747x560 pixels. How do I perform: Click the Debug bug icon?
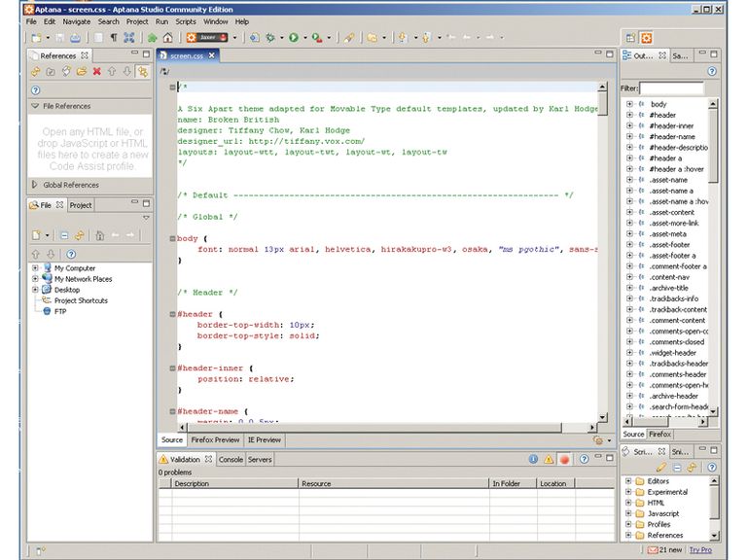pos(270,38)
